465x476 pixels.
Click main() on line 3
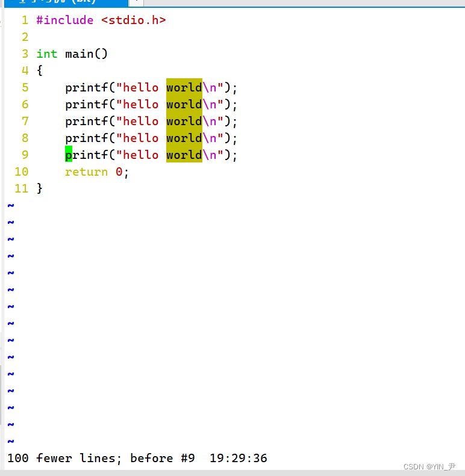[86, 54]
